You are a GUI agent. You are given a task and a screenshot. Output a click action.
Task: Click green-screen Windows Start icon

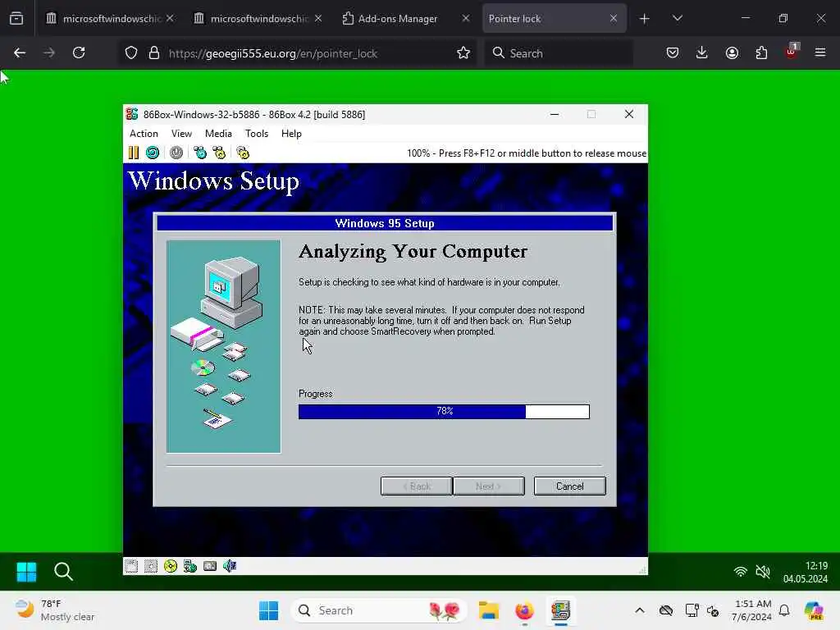26,572
